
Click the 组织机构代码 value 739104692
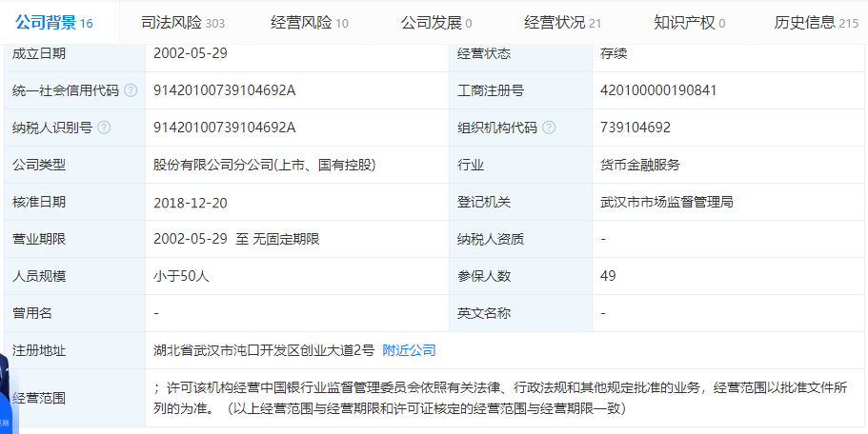coord(636,128)
